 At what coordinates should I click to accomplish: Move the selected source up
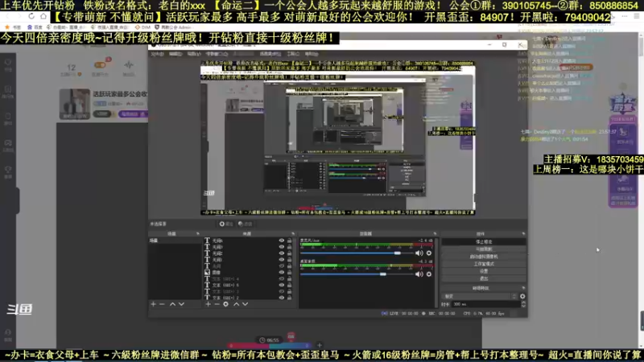click(236, 304)
